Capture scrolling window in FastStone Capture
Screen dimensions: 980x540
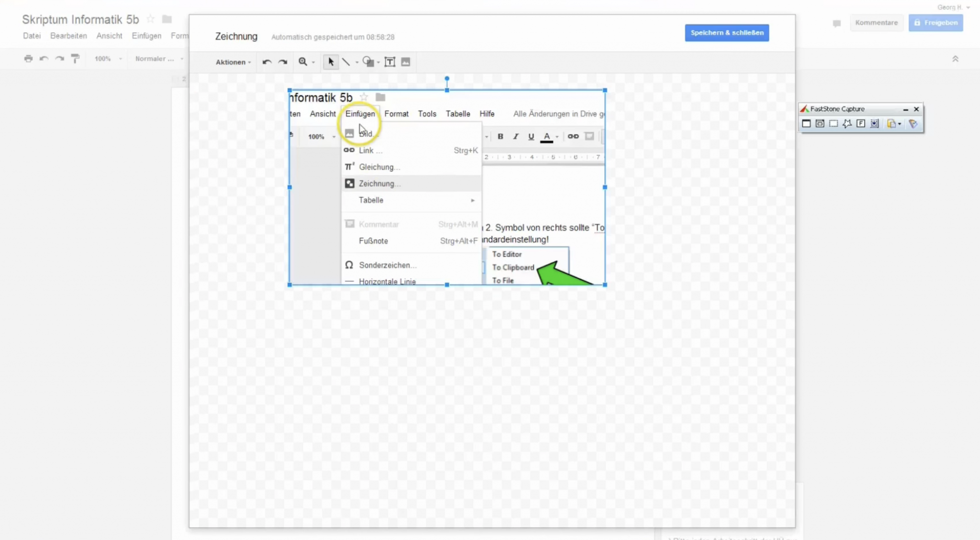(875, 124)
